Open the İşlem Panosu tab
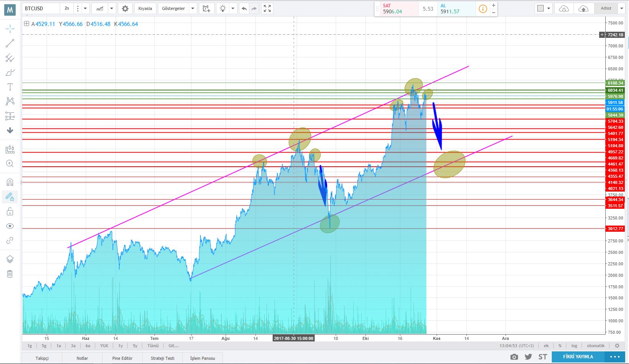 203,358
